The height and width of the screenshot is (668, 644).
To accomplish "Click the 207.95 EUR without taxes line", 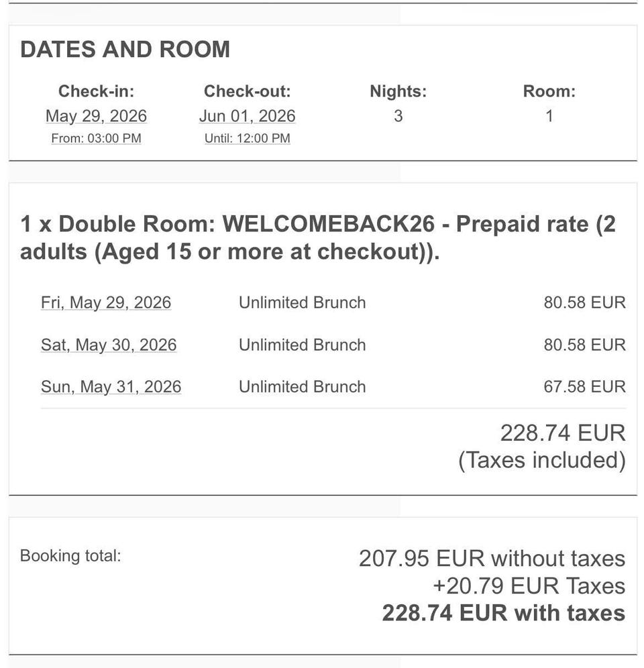I will click(x=492, y=559).
